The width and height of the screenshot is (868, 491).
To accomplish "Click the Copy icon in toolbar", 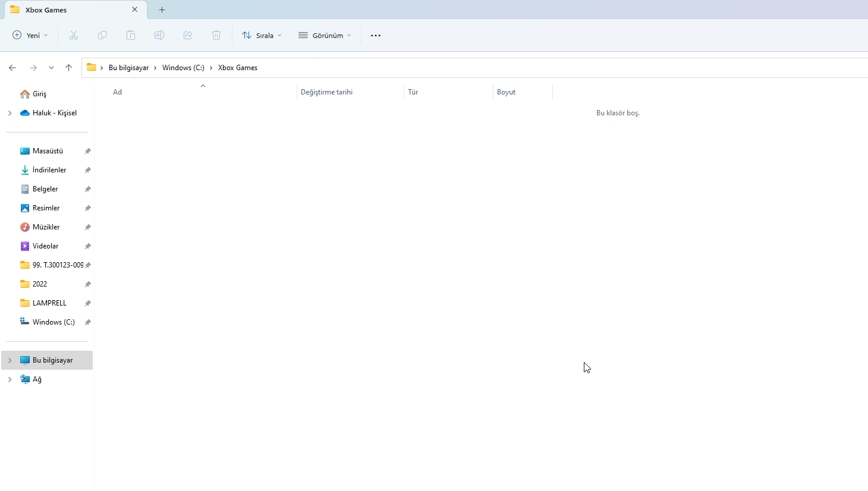I will click(x=102, y=36).
